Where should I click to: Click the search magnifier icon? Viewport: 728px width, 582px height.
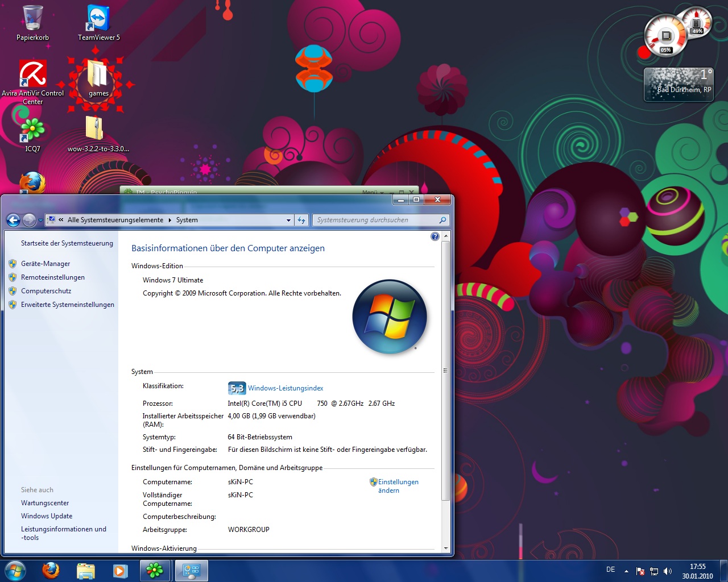(442, 220)
